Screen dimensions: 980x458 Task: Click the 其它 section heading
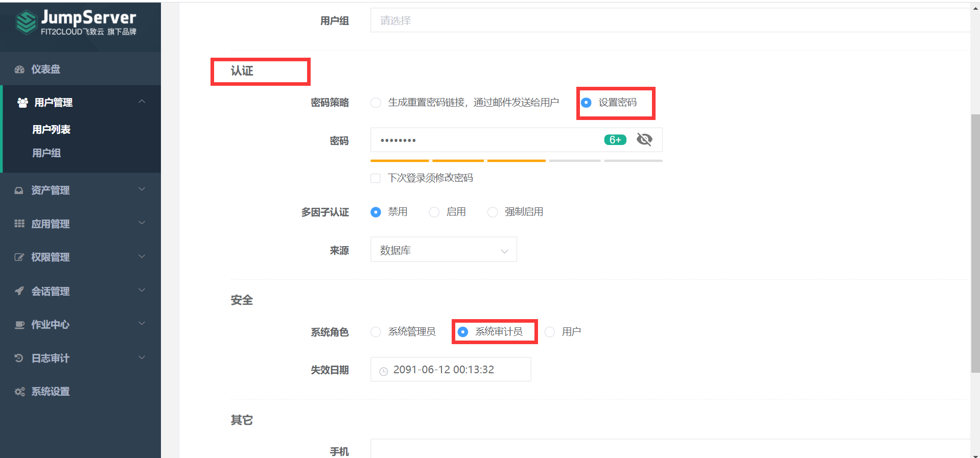[x=242, y=420]
